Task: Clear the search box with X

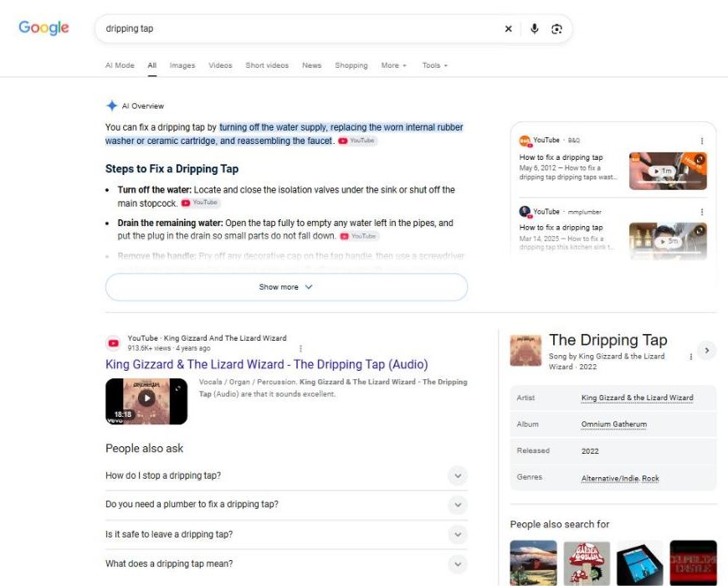Action: 509,28
